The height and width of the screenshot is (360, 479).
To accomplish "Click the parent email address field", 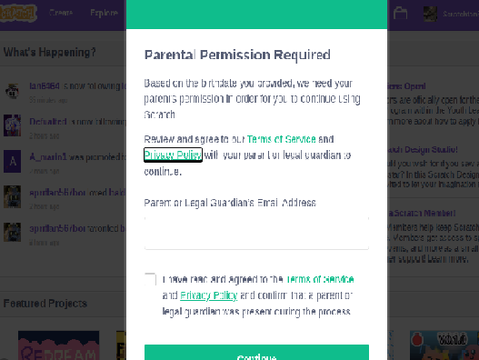I will 257,233.
